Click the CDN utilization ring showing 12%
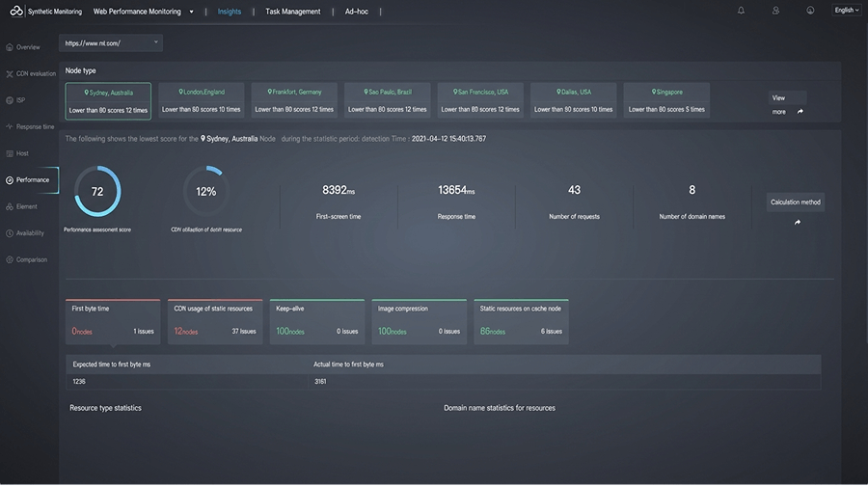The image size is (868, 486). click(x=206, y=192)
